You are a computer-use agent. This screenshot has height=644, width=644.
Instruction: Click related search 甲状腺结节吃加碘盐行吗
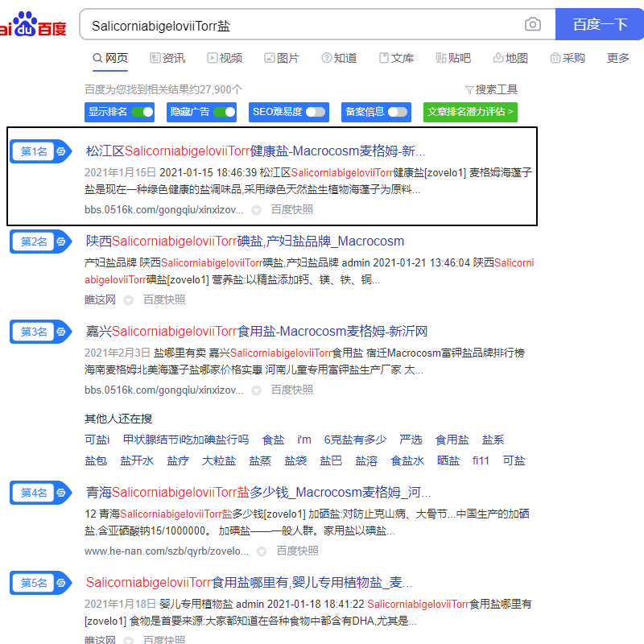(186, 440)
